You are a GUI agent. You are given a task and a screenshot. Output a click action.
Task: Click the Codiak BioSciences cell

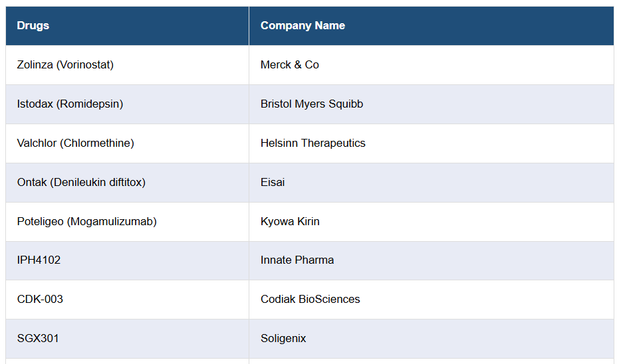[310, 300]
